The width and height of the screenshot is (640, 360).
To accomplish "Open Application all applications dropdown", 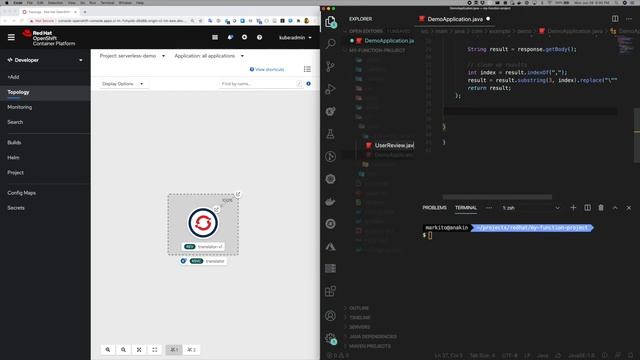I will click(x=209, y=56).
